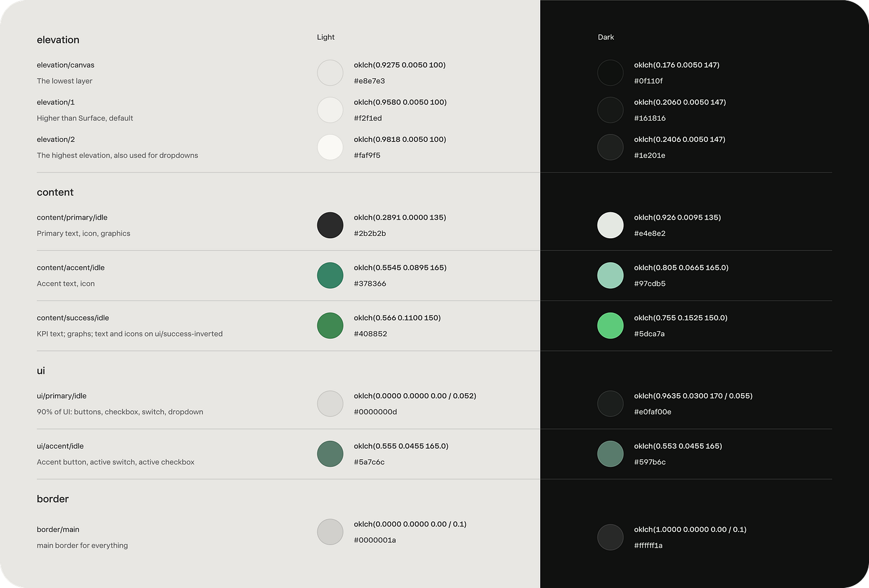
Task: Click the "Light" column header
Action: point(326,37)
